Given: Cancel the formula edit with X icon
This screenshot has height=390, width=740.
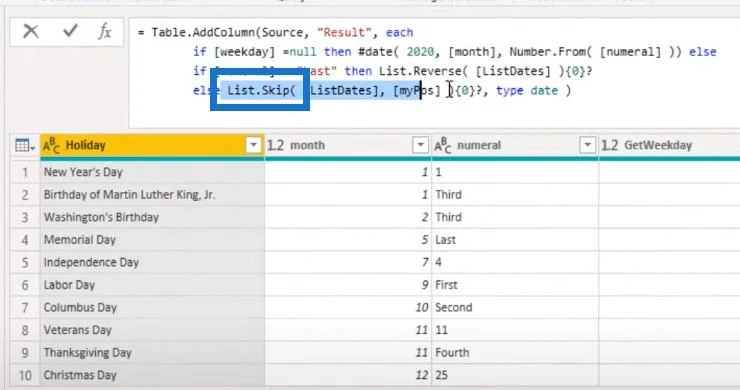Looking at the screenshot, I should click(x=31, y=32).
